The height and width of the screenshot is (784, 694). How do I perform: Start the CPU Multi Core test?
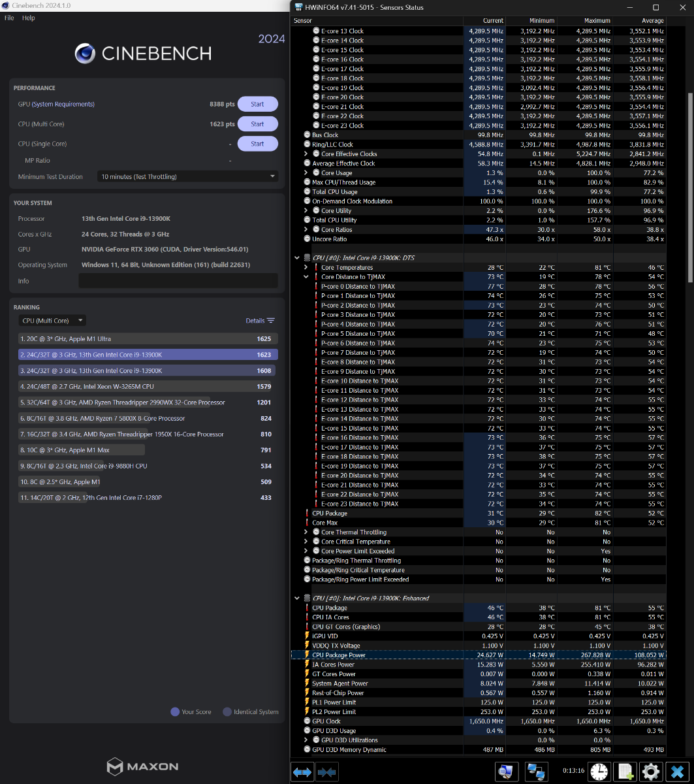click(258, 124)
